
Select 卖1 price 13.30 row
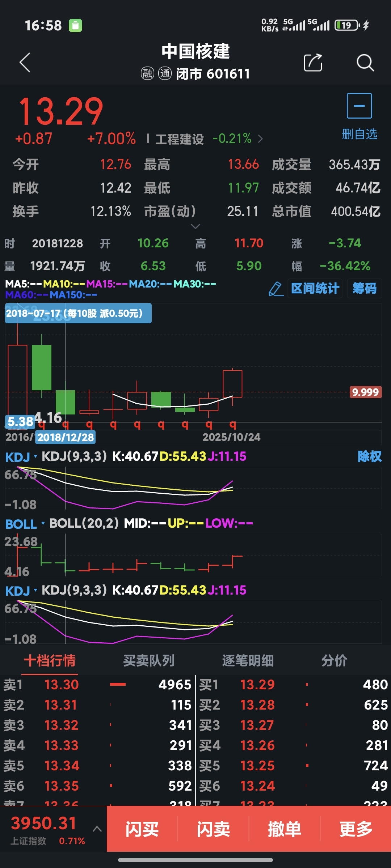97,685
